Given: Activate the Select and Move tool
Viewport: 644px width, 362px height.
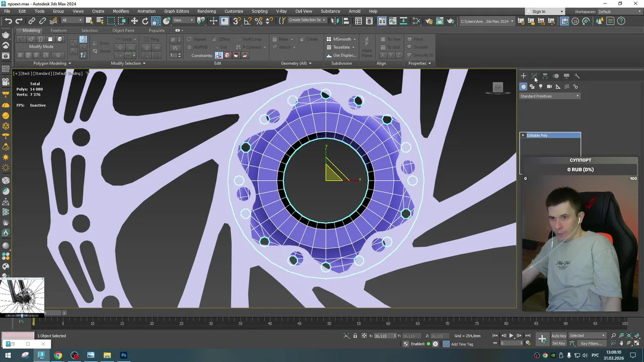Looking at the screenshot, I should (134, 21).
